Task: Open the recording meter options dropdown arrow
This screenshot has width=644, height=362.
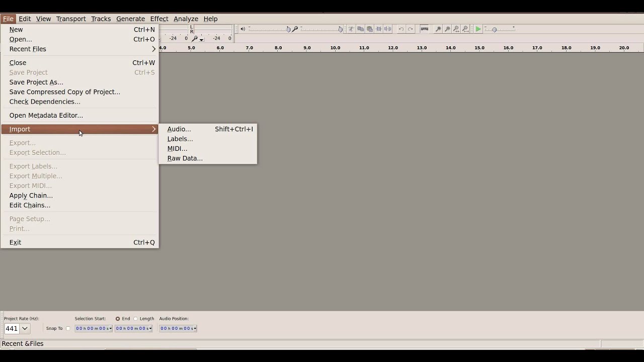Action: (x=201, y=39)
